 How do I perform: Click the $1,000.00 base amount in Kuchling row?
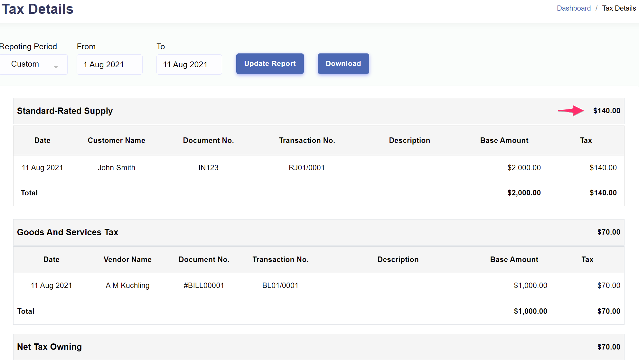(531, 285)
